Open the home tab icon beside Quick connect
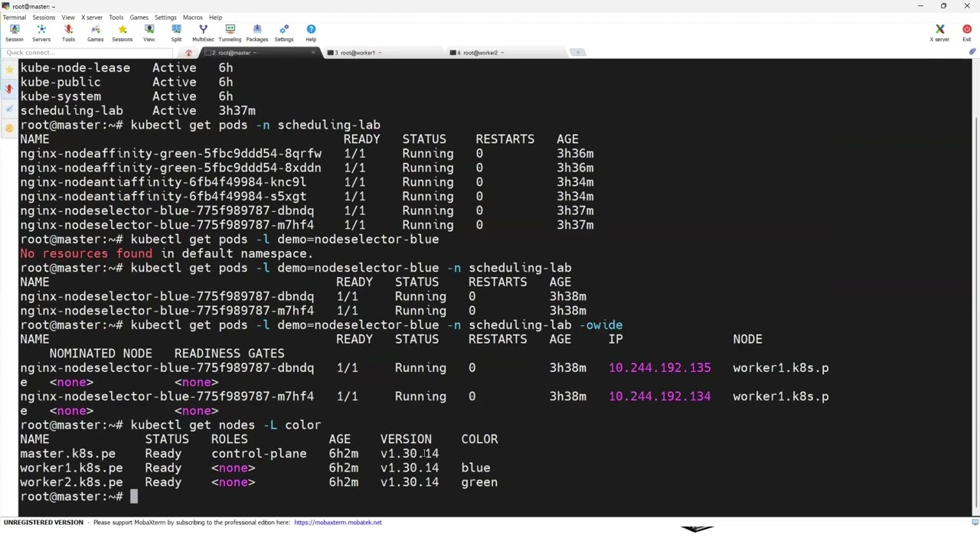This screenshot has height=551, width=980. pyautogui.click(x=188, y=53)
